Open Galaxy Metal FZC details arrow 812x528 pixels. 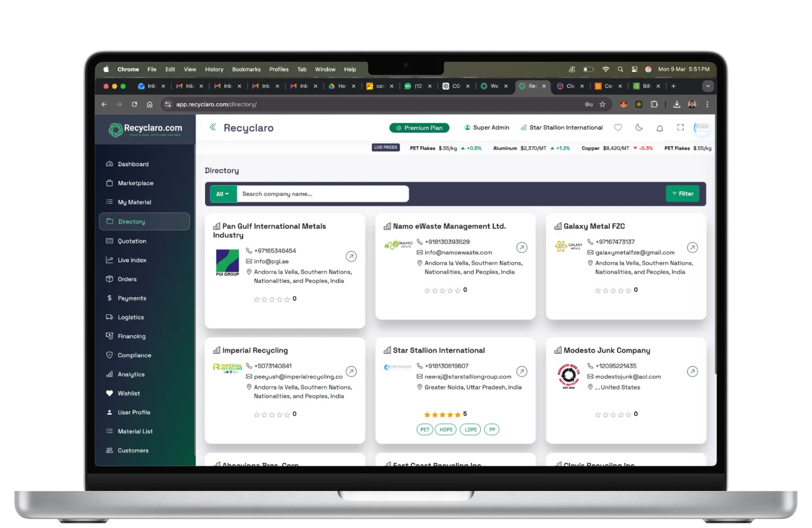pyautogui.click(x=692, y=247)
